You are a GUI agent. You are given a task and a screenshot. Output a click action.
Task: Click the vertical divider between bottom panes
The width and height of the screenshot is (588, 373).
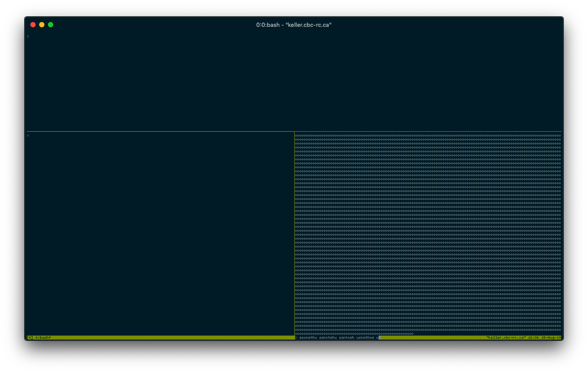[294, 233]
